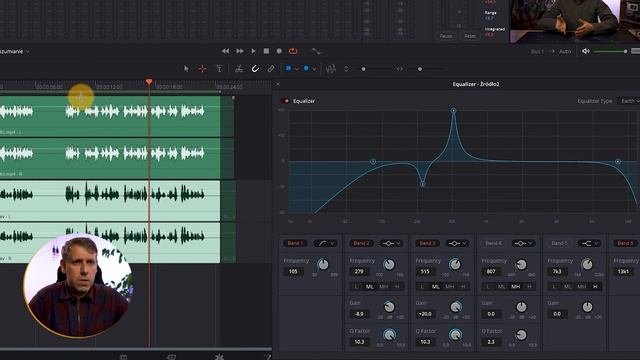This screenshot has height=360, width=640.
Task: Click the video viewer thumbnail
Action: click(575, 20)
